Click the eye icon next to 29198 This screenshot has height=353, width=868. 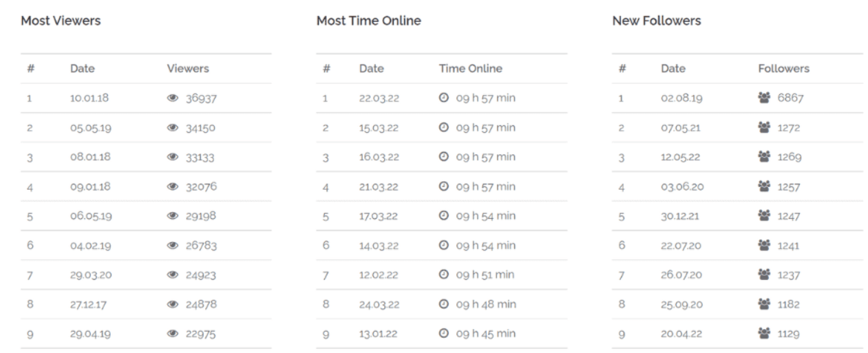(x=172, y=216)
